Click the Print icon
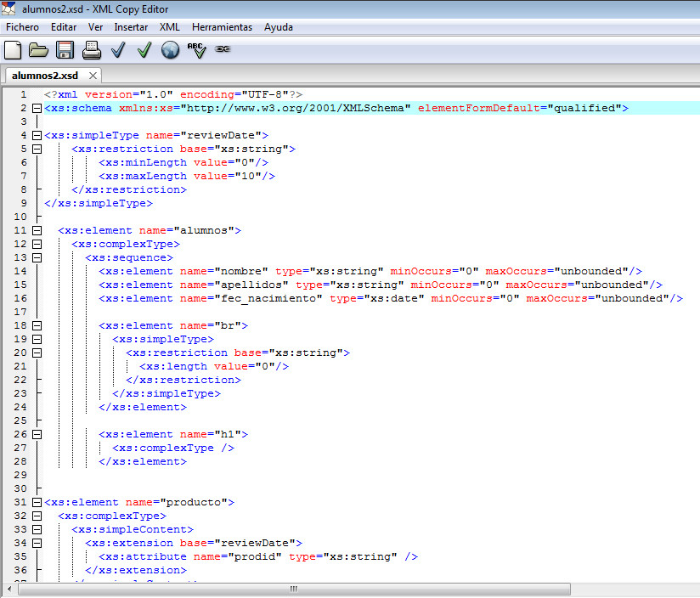Screen dimensions: 700x598 [92, 50]
